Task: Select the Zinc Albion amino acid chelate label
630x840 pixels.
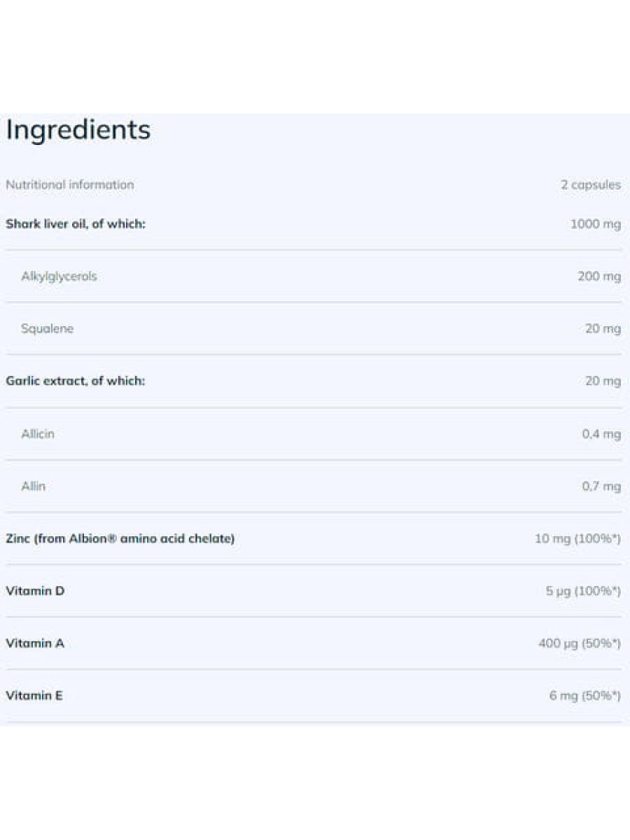Action: tap(120, 538)
